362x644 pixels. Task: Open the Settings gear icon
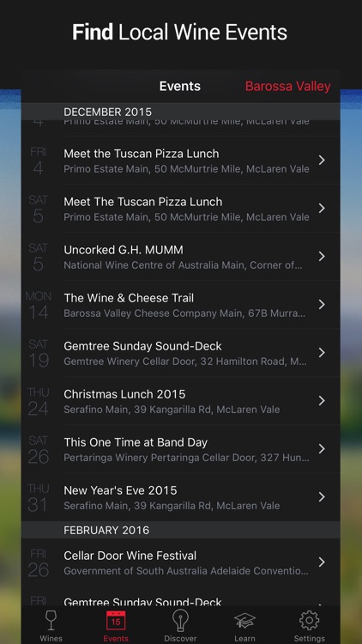tap(309, 620)
